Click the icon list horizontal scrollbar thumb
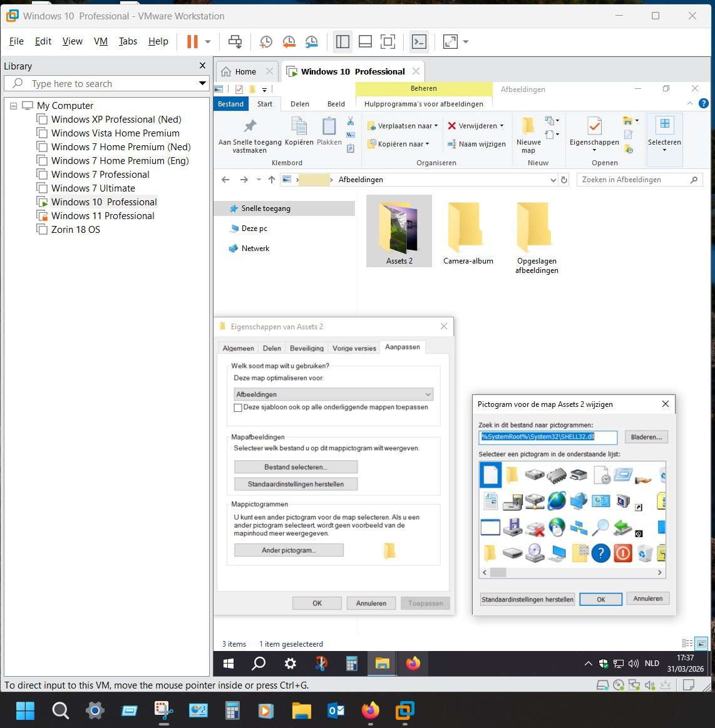The image size is (715, 728). tap(498, 572)
